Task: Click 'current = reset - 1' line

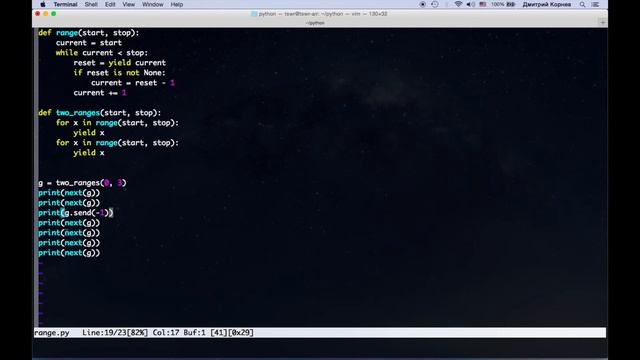Action: point(133,83)
